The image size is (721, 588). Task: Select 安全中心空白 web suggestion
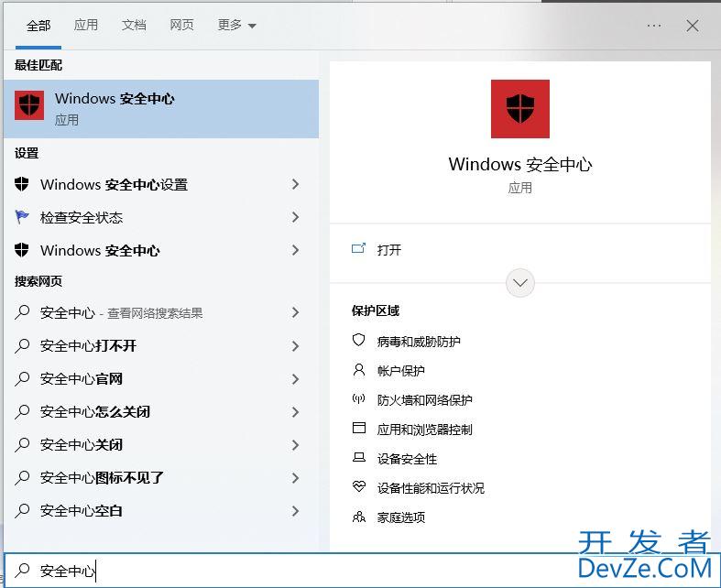coord(161,511)
